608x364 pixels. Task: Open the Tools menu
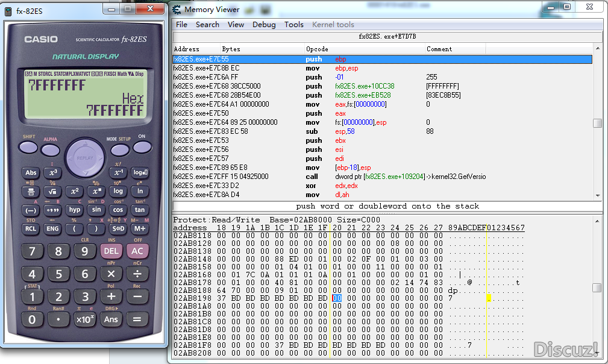294,25
